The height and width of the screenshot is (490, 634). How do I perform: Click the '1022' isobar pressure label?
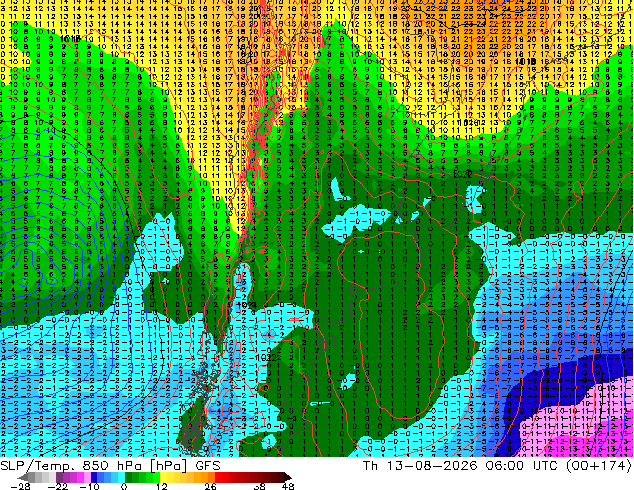(462, 175)
